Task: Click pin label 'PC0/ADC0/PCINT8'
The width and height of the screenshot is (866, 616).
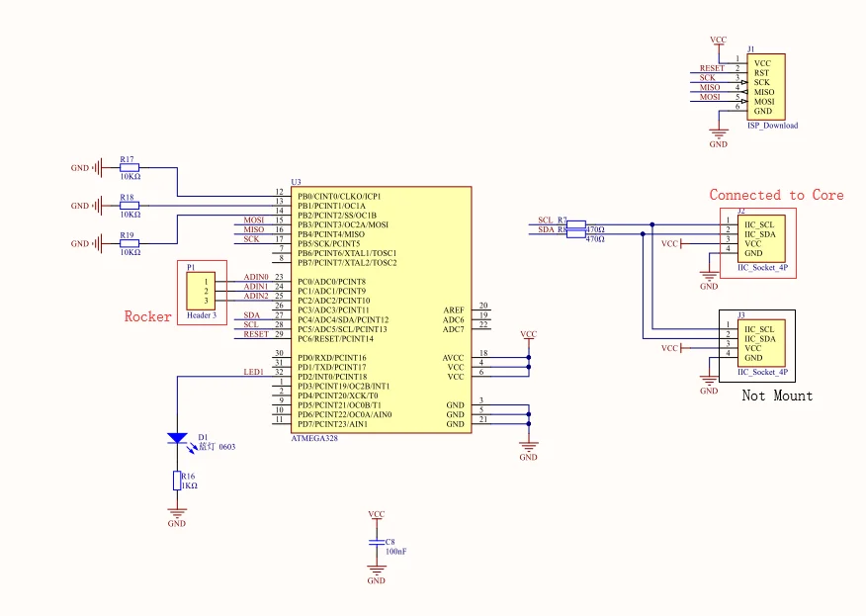Action: pyautogui.click(x=331, y=282)
